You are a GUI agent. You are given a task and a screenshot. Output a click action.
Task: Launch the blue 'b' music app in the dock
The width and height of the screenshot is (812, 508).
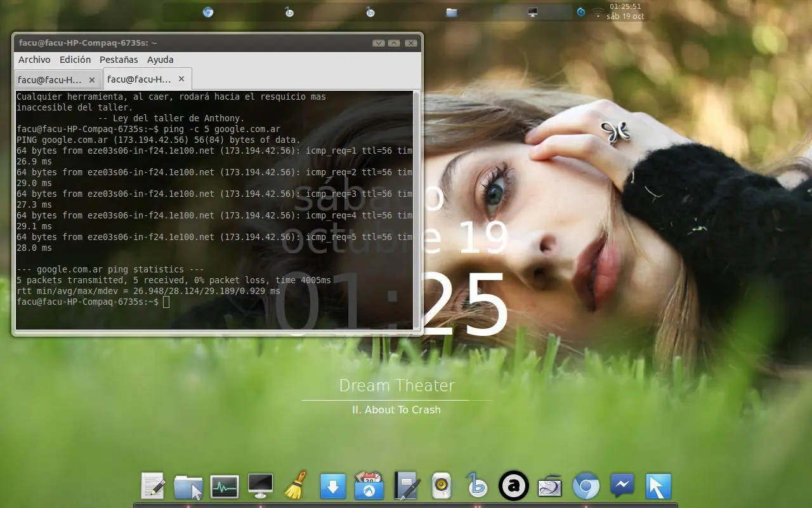point(477,486)
